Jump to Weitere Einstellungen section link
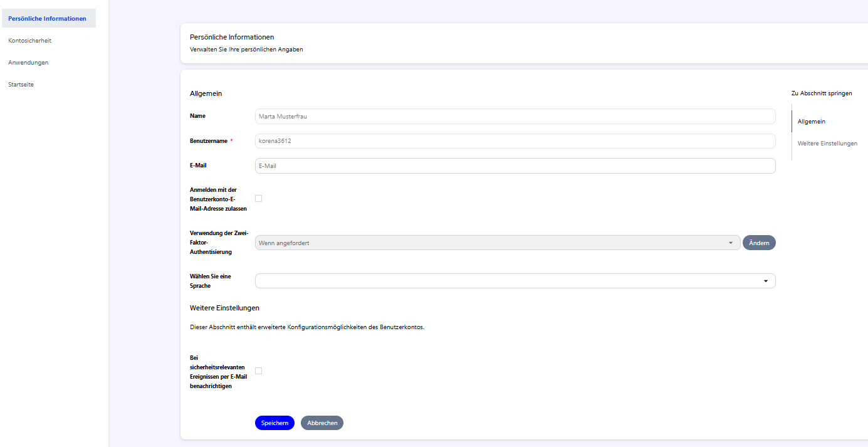868x447 pixels. pos(827,144)
